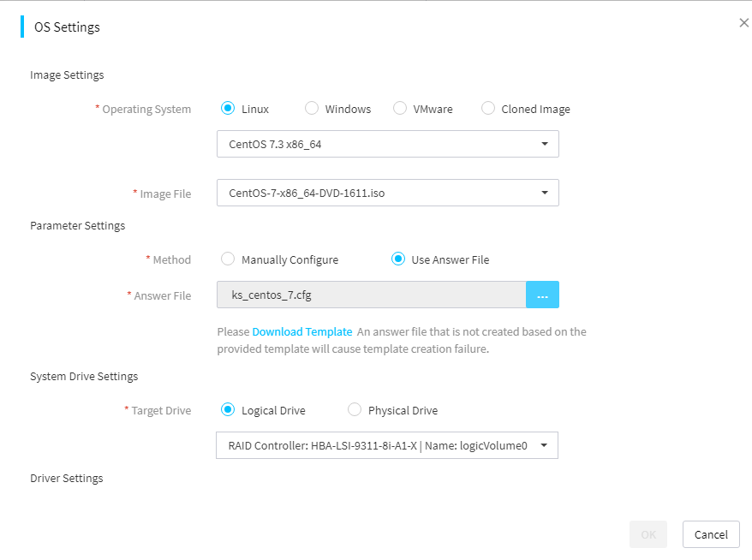Screen dimensions: 752x560
Task: Click the System Drive Settings heading
Action: click(x=84, y=377)
